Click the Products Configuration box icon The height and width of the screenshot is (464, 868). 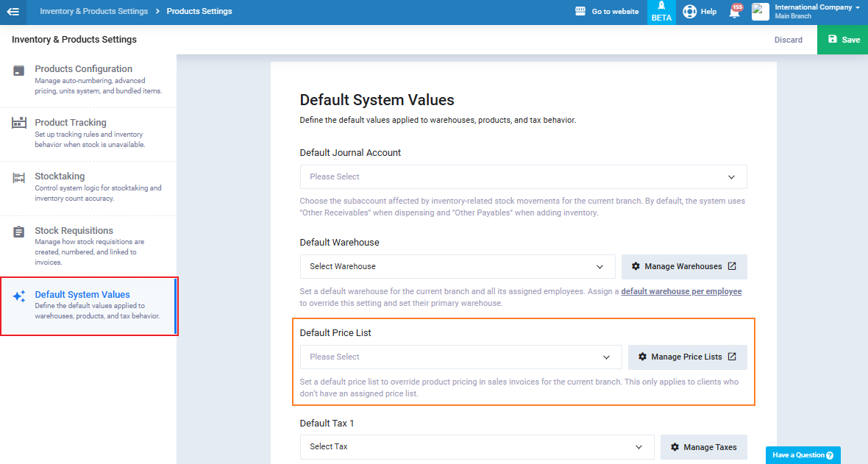(x=19, y=71)
